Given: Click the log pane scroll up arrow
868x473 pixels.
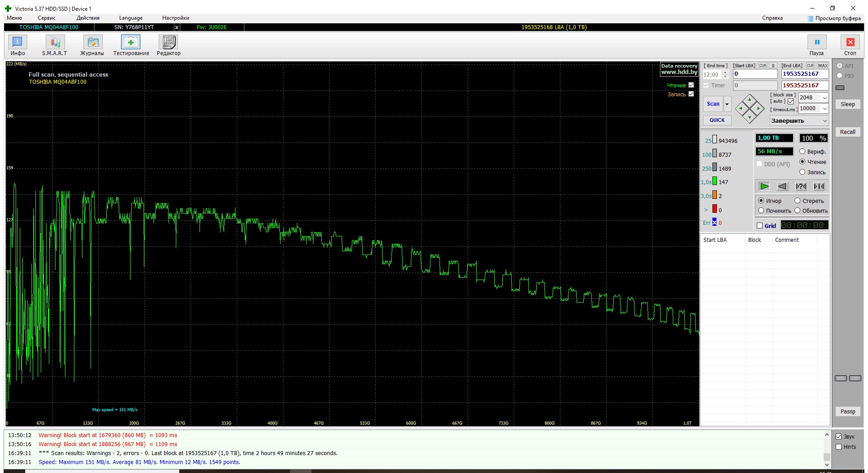Looking at the screenshot, I should [827, 434].
